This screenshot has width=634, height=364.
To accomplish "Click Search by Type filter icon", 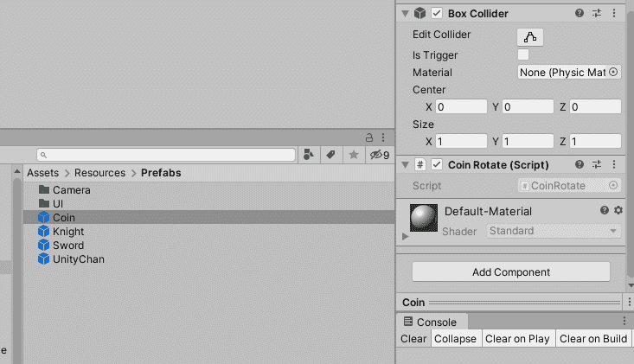I will (309, 155).
